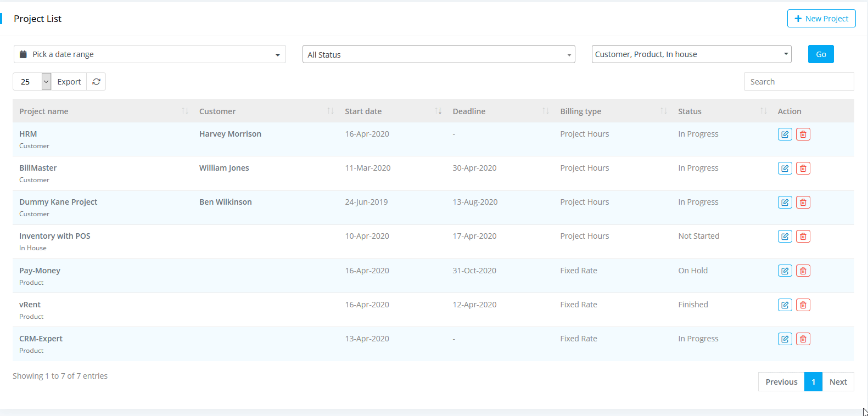Focus the Search input field

point(798,82)
